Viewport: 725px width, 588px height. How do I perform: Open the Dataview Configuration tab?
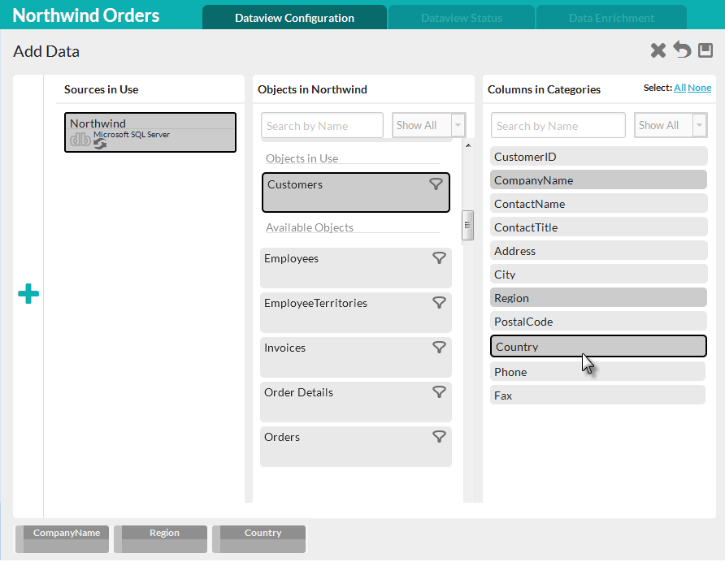click(x=294, y=18)
